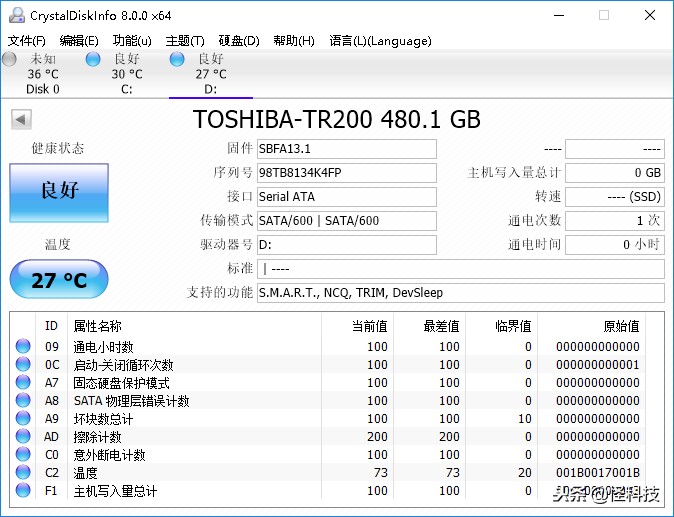Image resolution: width=674 pixels, height=517 pixels.
Task: Open the 主题(T) menu
Action: 185,41
